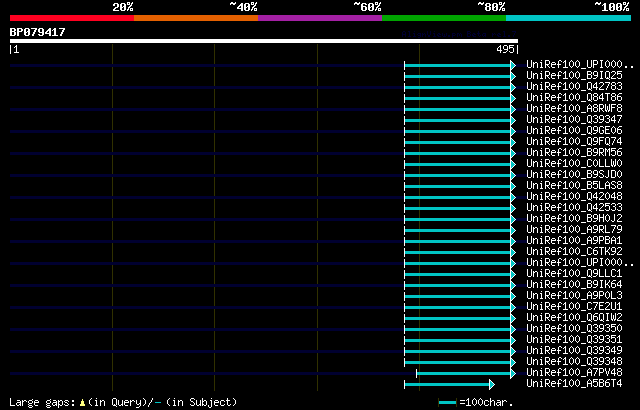Click the cyan alignment bar for UniRef100_Q42048

coord(458,197)
